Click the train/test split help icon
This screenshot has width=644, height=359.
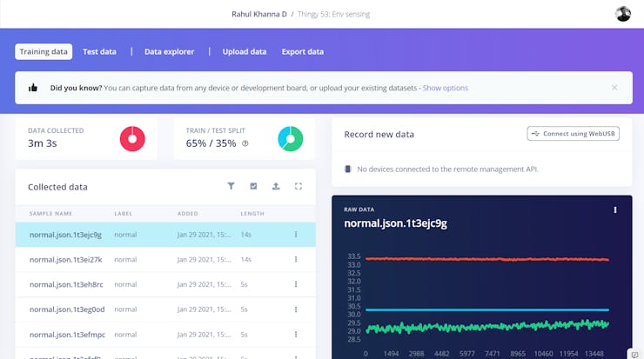245,143
